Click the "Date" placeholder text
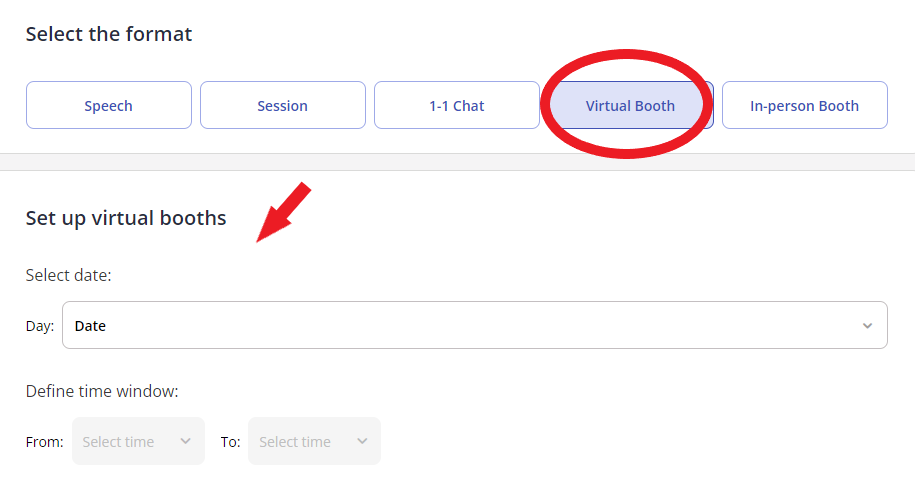The width and height of the screenshot is (915, 495). pyautogui.click(x=90, y=326)
